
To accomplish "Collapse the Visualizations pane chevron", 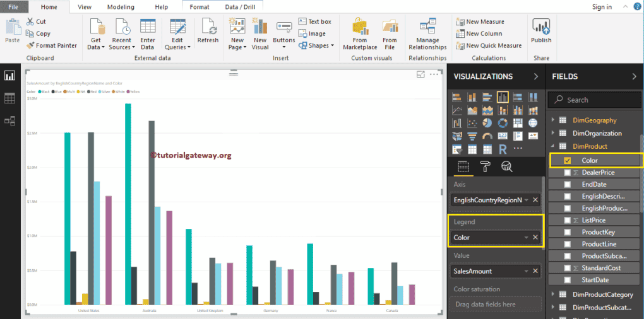I will coord(535,76).
